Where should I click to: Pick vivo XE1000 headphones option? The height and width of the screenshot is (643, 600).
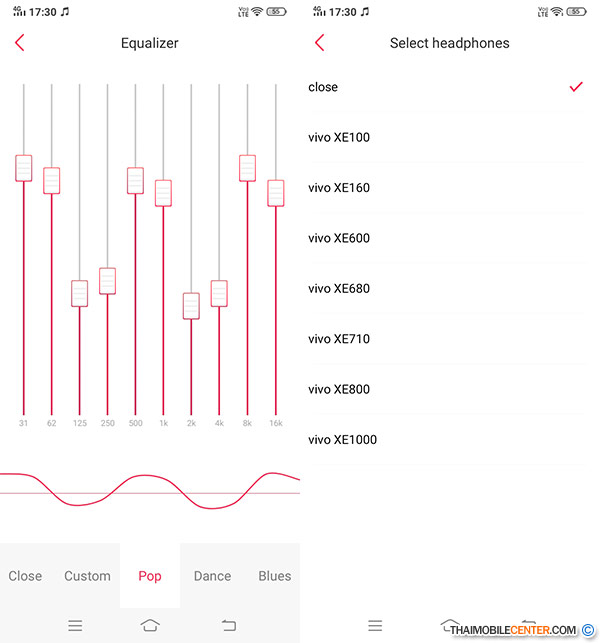click(x=343, y=440)
